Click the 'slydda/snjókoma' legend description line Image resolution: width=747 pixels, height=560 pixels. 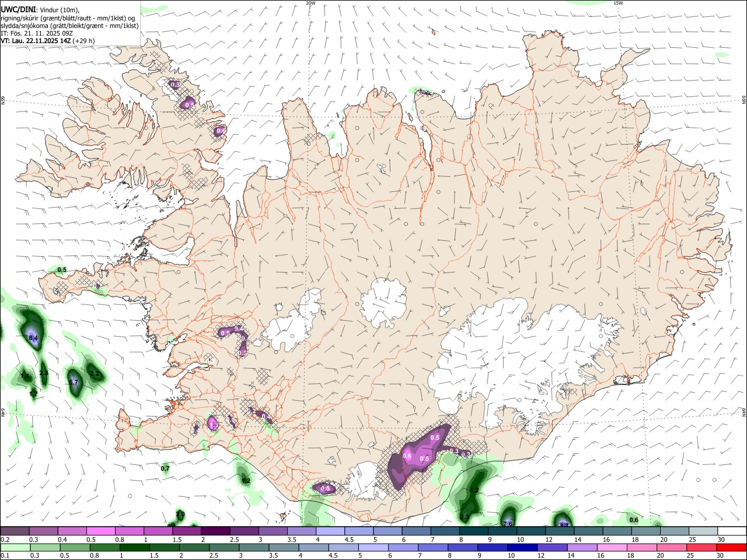[x=69, y=26]
